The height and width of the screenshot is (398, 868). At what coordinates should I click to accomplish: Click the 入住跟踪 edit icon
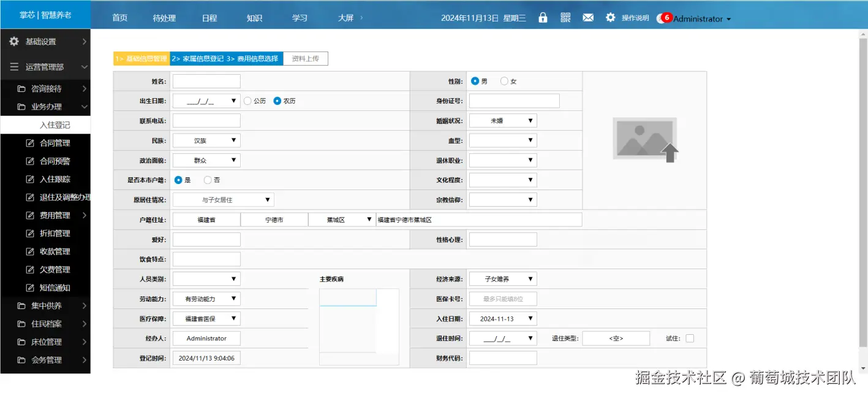(29, 179)
